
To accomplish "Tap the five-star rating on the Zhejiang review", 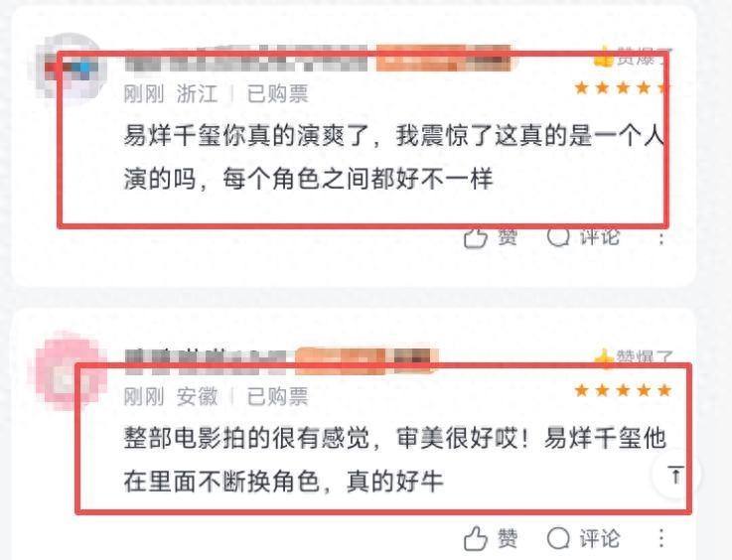I will [x=623, y=87].
